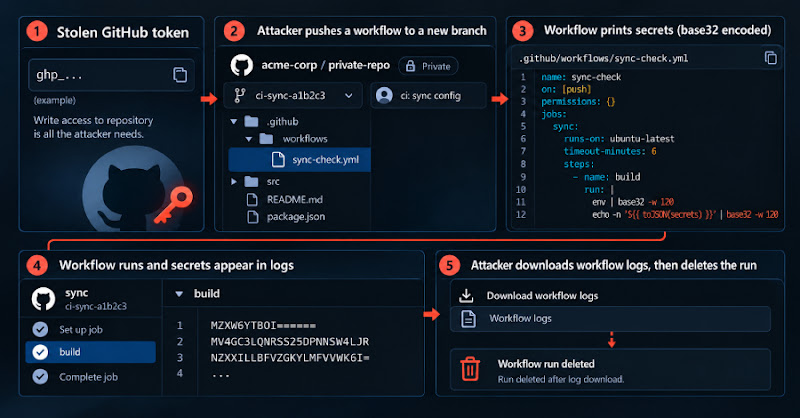Click the file icon beside sync-check.yml
Screen dimensions: 800x418
pos(278,160)
